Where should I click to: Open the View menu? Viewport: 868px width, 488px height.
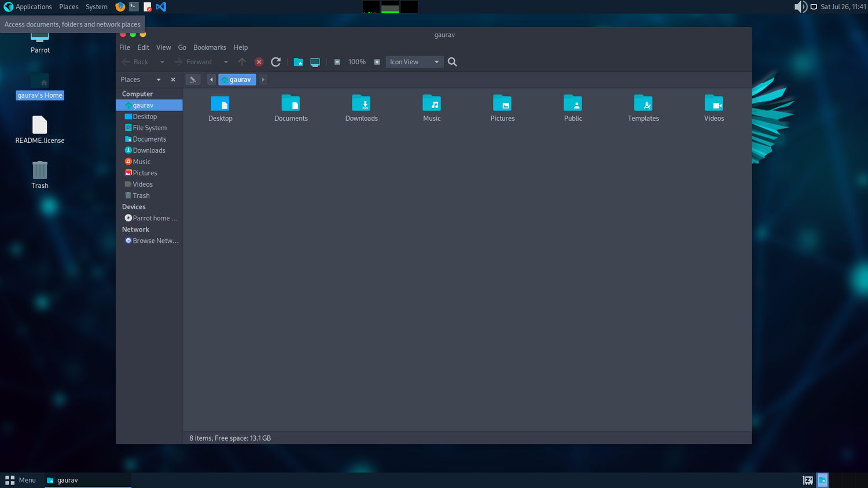coord(164,47)
